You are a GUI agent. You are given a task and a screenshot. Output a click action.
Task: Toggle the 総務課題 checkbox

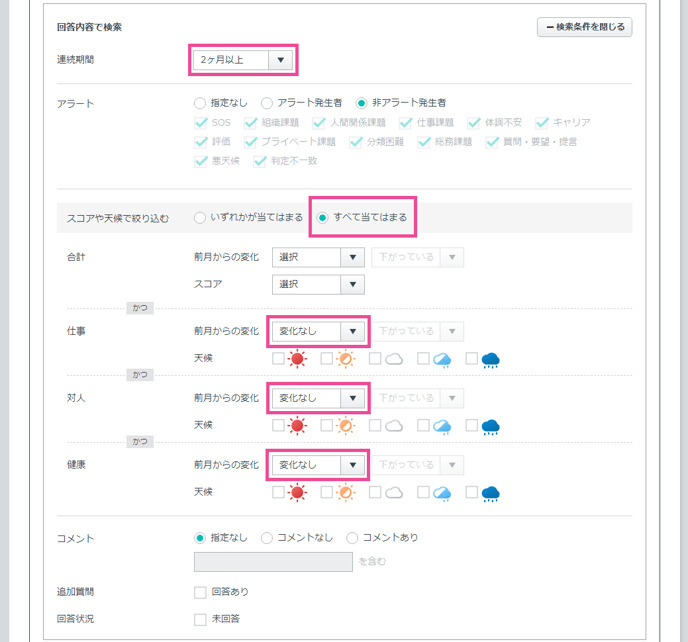pos(424,142)
